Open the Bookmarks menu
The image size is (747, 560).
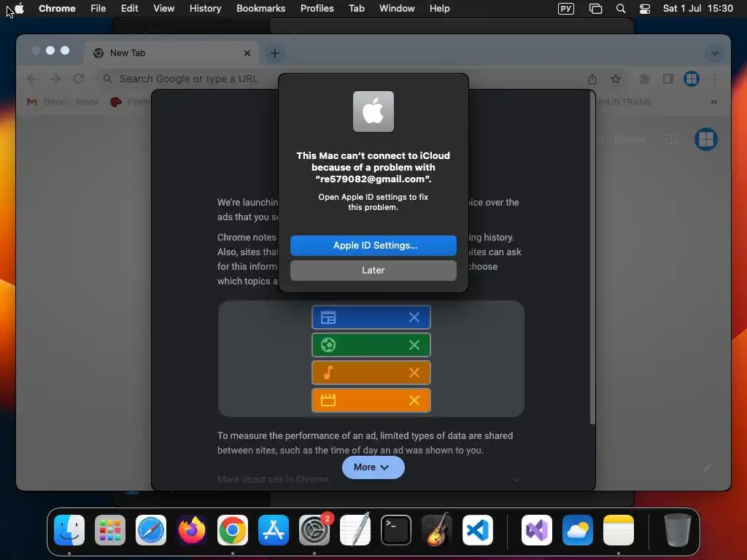pos(260,8)
